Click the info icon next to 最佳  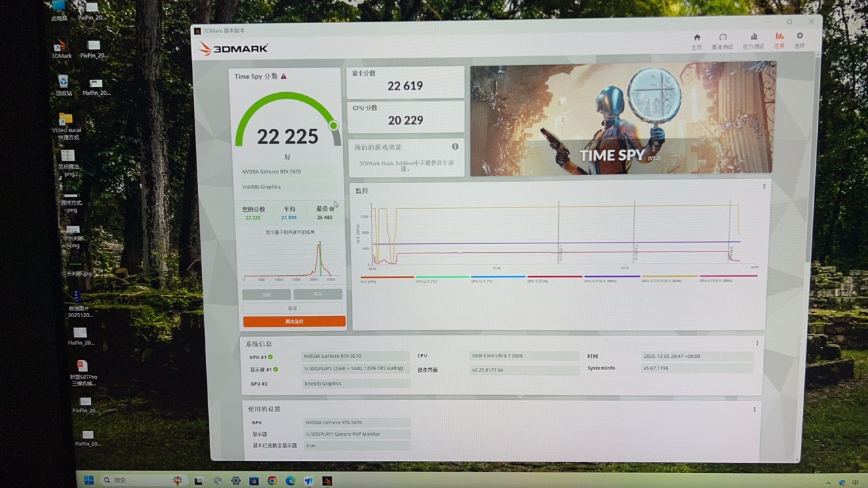[x=332, y=209]
